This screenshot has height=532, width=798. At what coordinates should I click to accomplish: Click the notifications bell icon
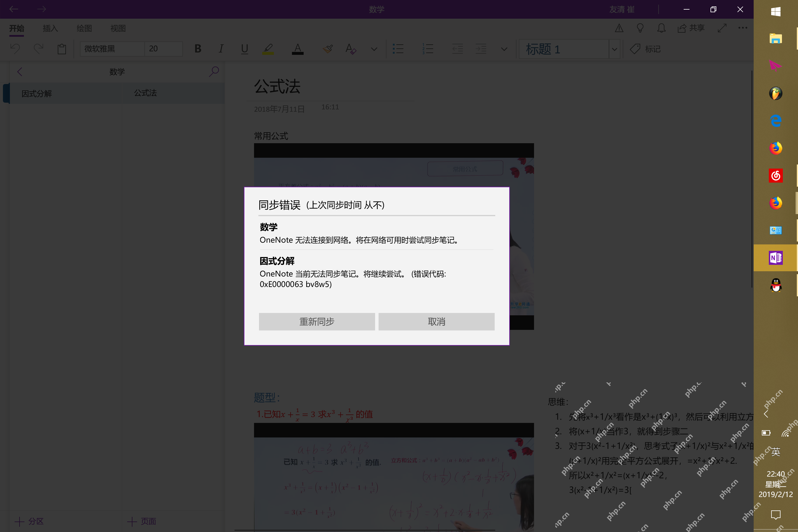click(x=661, y=28)
